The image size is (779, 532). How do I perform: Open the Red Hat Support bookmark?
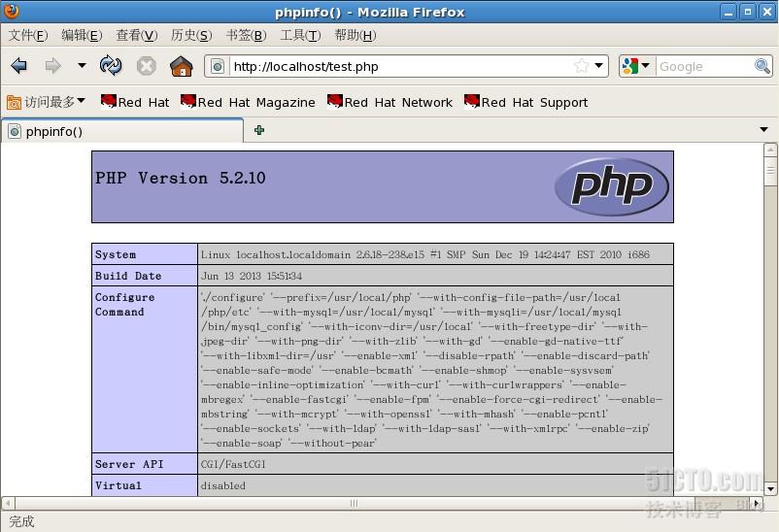[526, 102]
